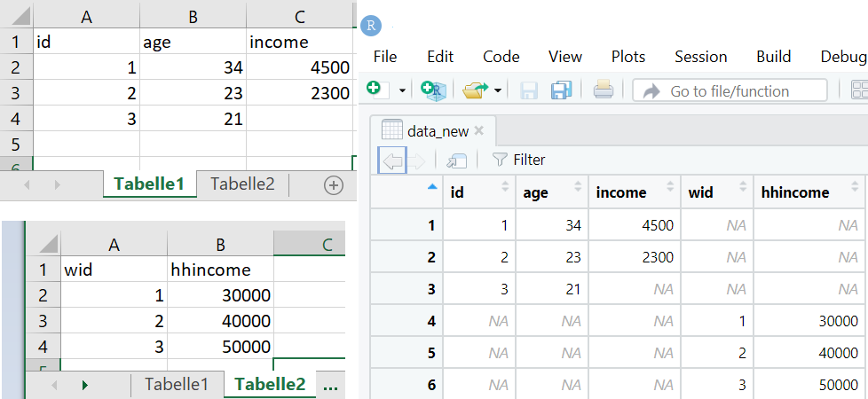The width and height of the screenshot is (868, 399).
Task: Click the Create a Project icon
Action: [x=433, y=90]
